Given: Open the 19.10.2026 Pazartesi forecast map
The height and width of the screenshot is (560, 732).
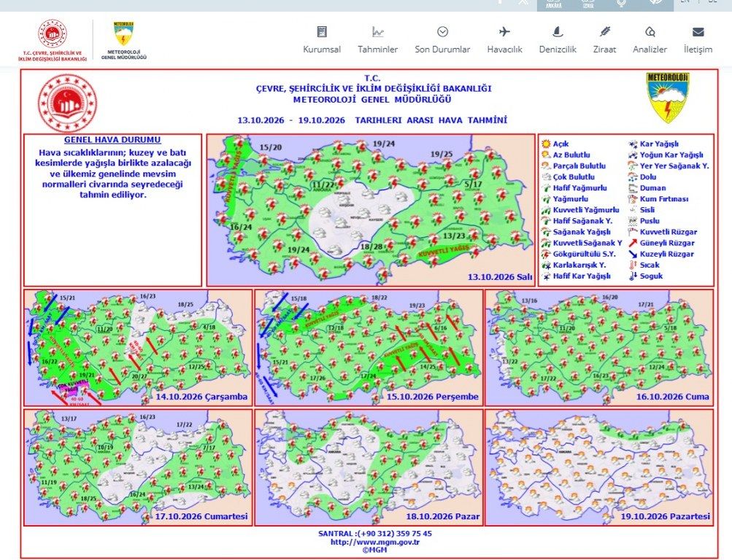Looking at the screenshot, I should (x=599, y=467).
